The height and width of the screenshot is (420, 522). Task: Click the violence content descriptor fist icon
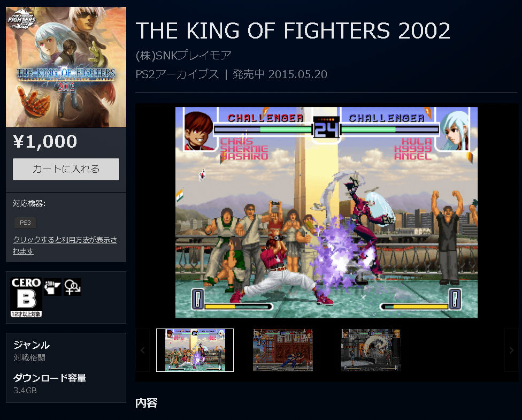[52, 287]
